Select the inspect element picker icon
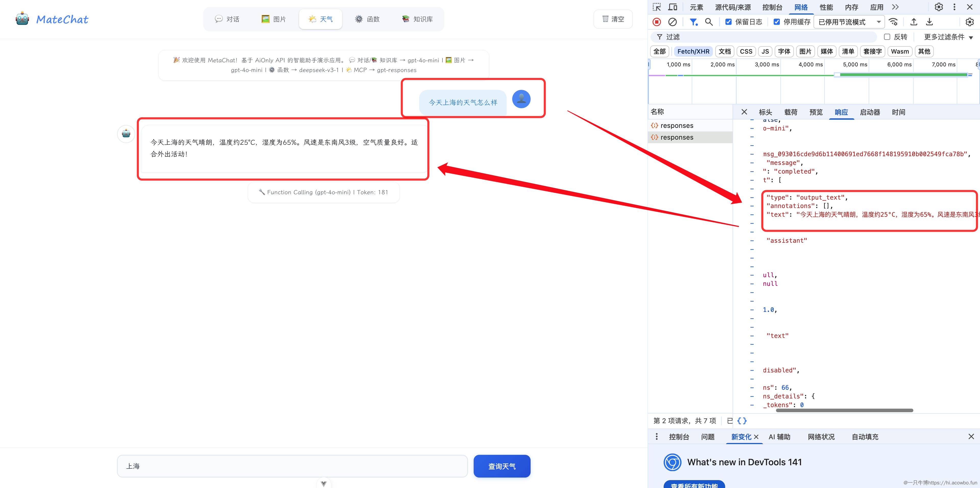The width and height of the screenshot is (980, 488). (x=657, y=7)
